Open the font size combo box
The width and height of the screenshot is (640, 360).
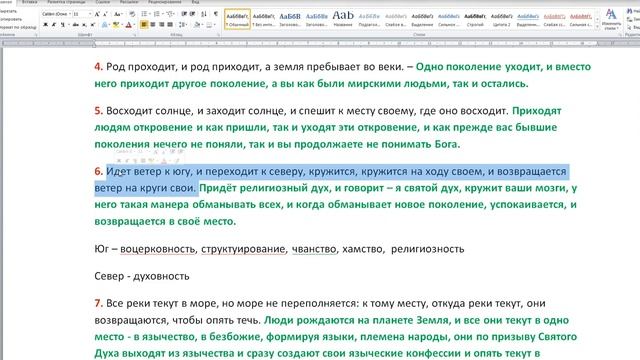click(x=82, y=14)
